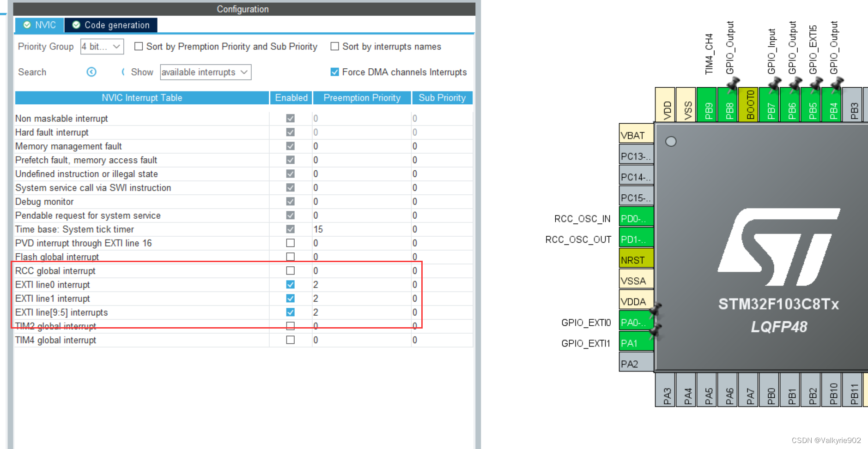Disable EXTI line1 interrupt checkbox
Screen dimensions: 868x449
290,298
